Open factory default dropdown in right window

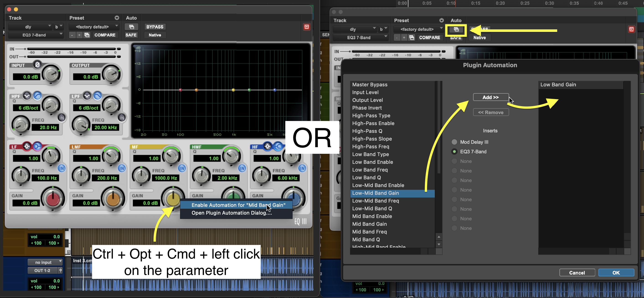[x=419, y=29]
